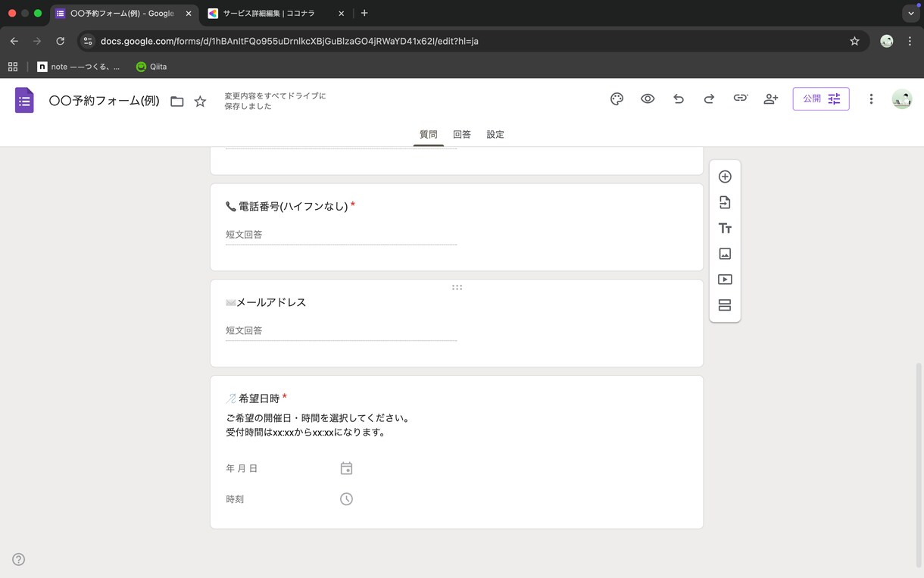This screenshot has width=924, height=578.
Task: Switch to the 設定 tab
Action: click(x=495, y=135)
